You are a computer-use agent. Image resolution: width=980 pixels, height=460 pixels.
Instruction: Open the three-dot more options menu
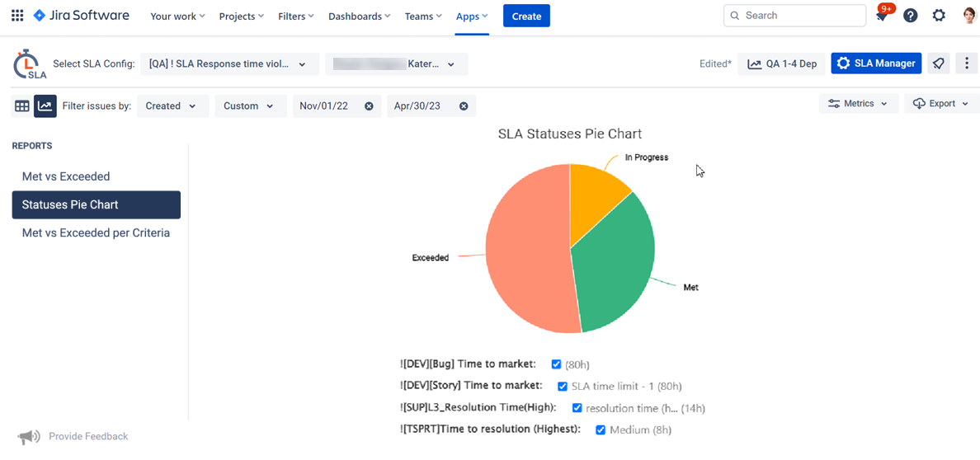(967, 63)
